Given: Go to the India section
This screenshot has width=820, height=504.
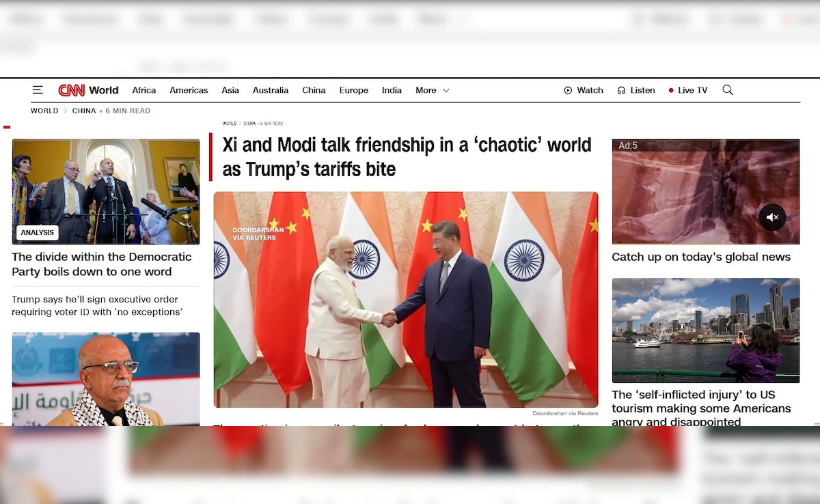Looking at the screenshot, I should [392, 90].
